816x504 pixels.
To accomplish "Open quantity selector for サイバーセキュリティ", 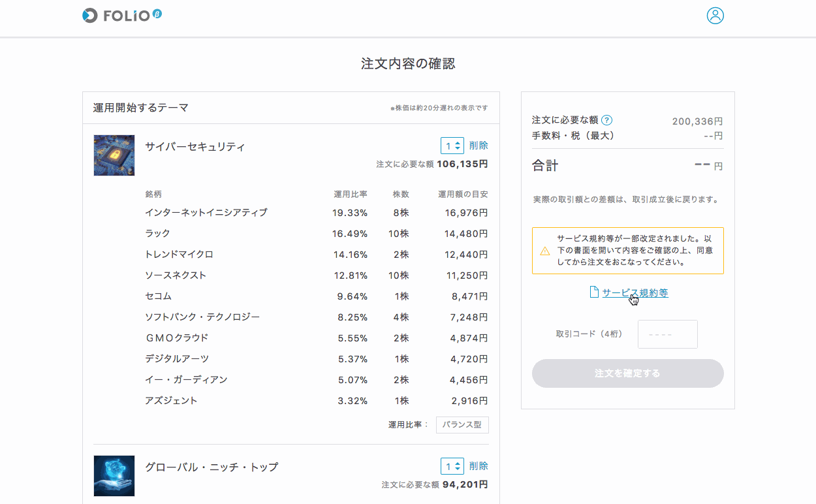I will [x=452, y=146].
